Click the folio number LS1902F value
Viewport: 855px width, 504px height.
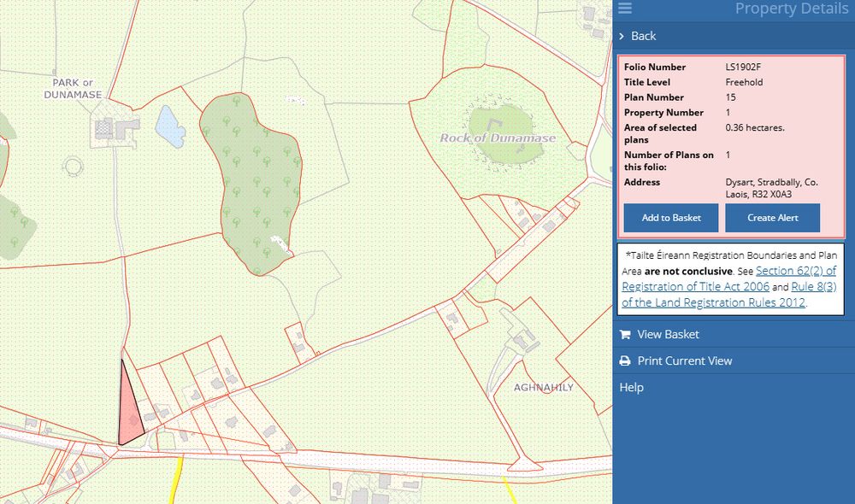[x=741, y=67]
